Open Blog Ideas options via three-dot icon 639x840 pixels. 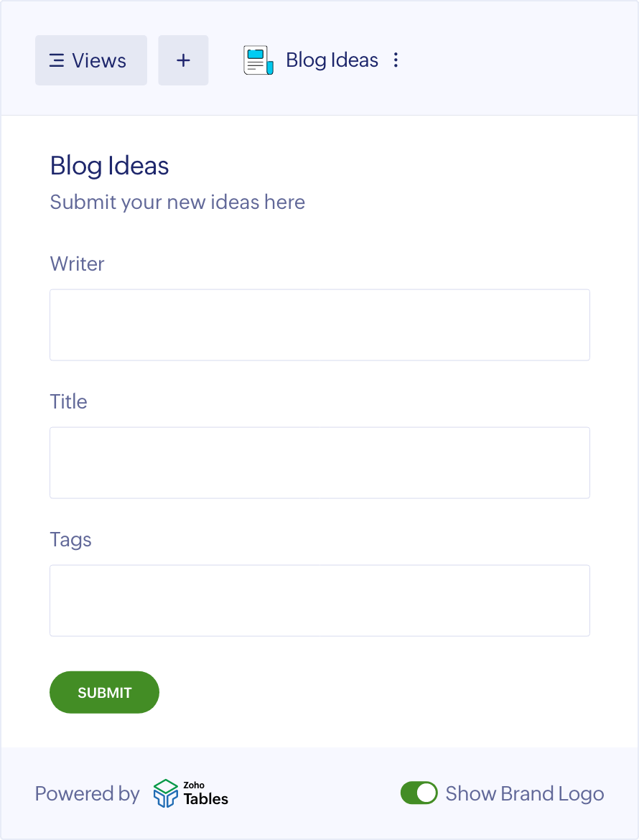point(396,60)
